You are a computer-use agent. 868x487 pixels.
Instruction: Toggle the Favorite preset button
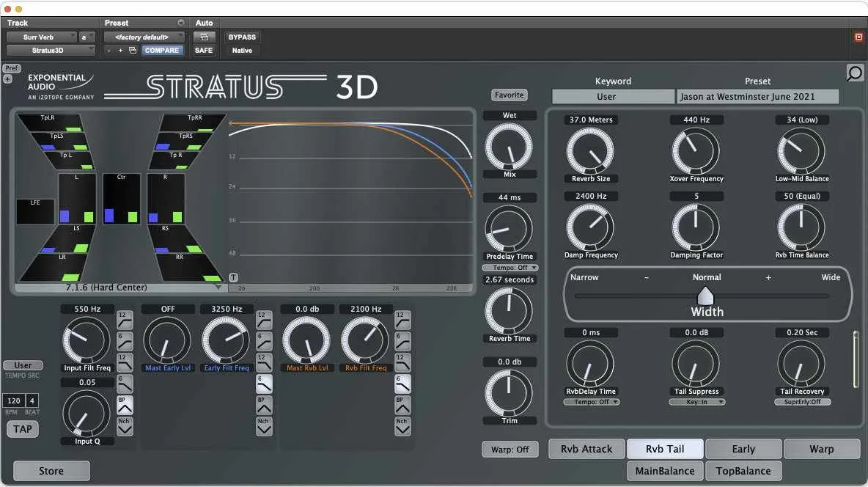click(x=509, y=95)
